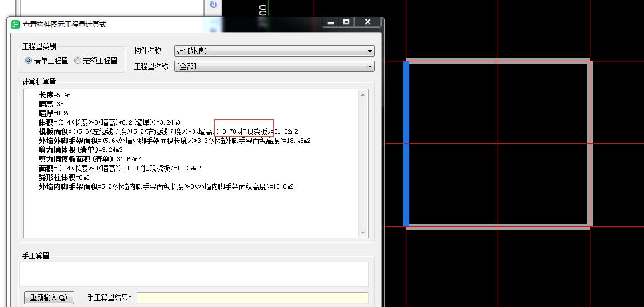Image resolution: width=644 pixels, height=307 pixels.
Task: Click the 模板面积 formula line
Action: [x=168, y=131]
